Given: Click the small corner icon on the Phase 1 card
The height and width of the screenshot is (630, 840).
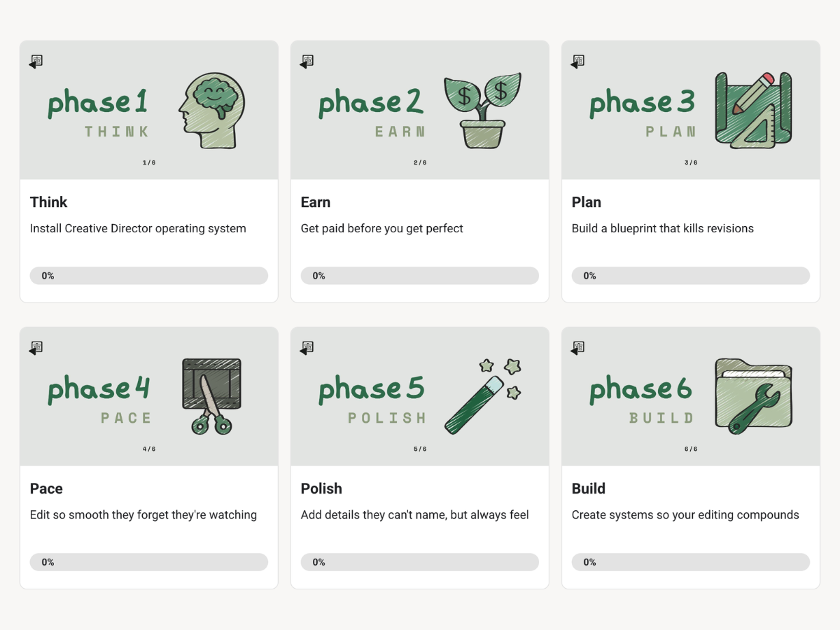Looking at the screenshot, I should tap(36, 62).
